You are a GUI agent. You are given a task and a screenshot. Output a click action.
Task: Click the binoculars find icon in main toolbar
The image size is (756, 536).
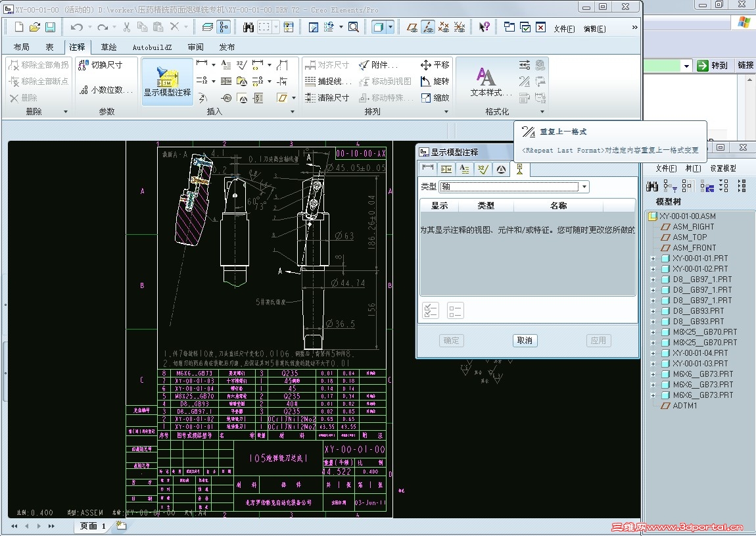pyautogui.click(x=248, y=27)
